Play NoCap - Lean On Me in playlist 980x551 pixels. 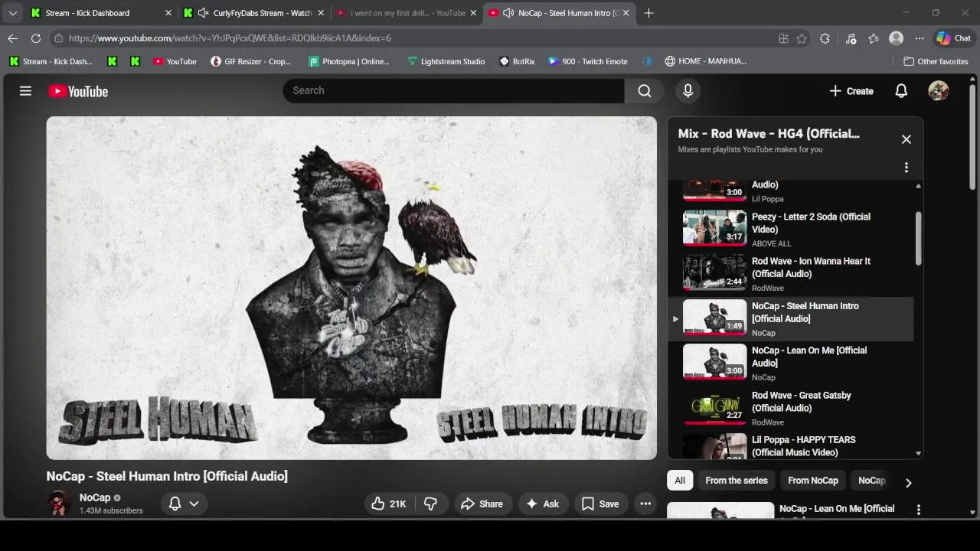790,363
